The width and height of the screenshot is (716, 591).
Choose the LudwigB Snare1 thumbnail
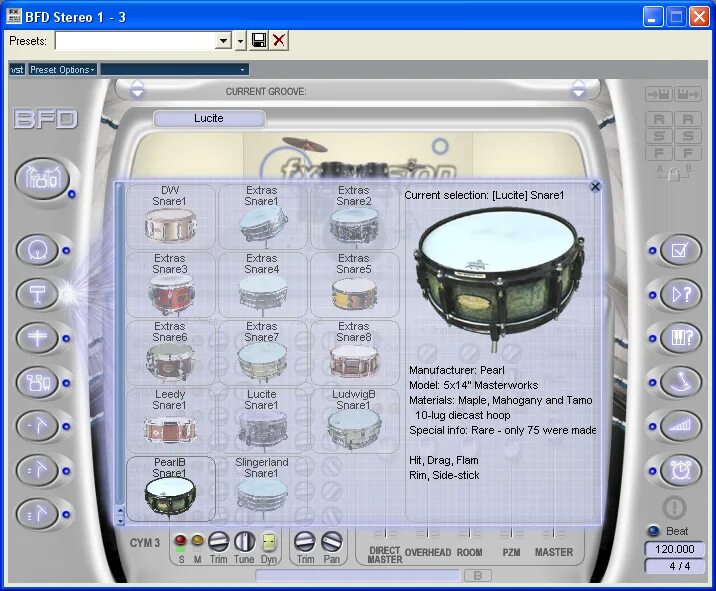355,421
